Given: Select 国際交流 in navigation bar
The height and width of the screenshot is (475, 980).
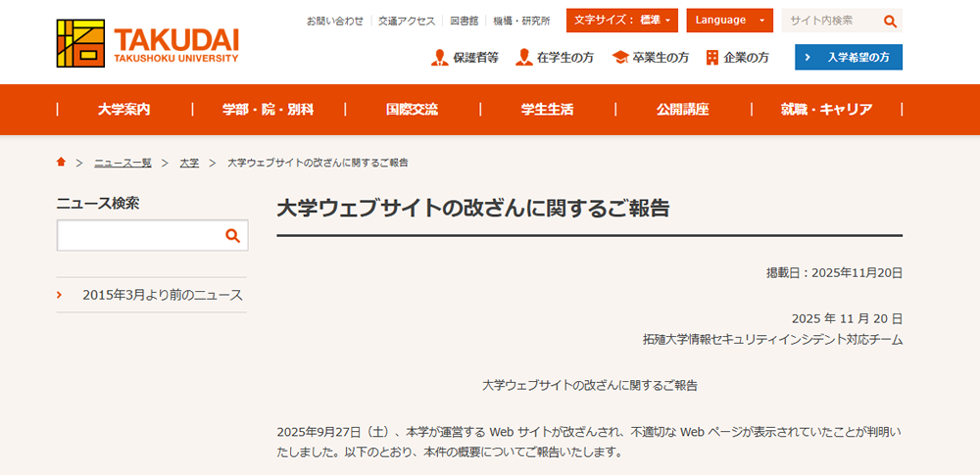Looking at the screenshot, I should (x=412, y=110).
